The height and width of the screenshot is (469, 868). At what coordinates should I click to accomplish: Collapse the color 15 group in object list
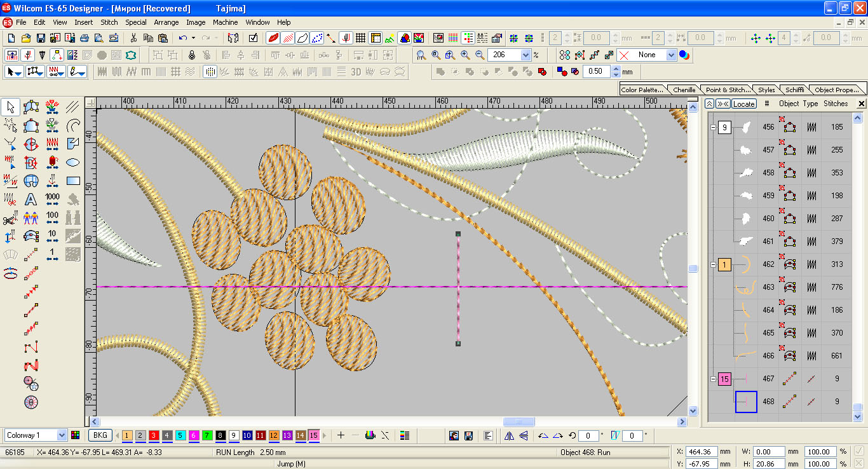click(x=713, y=379)
